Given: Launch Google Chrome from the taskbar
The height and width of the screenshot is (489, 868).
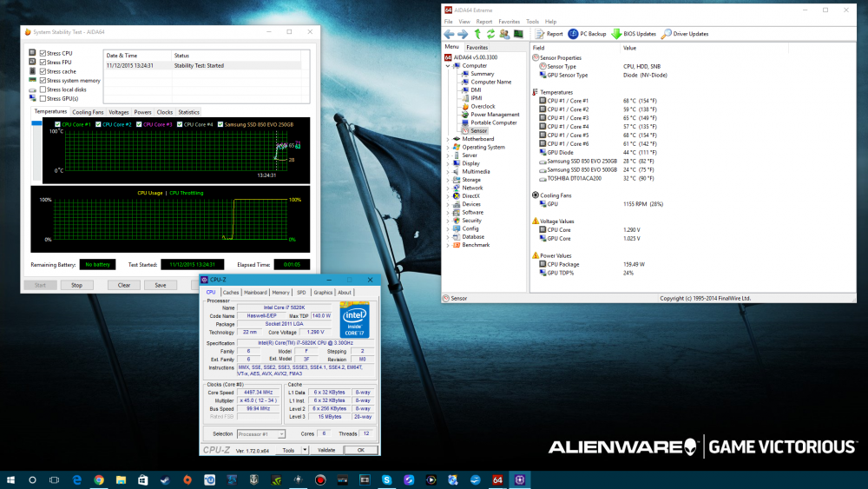Looking at the screenshot, I should click(99, 479).
